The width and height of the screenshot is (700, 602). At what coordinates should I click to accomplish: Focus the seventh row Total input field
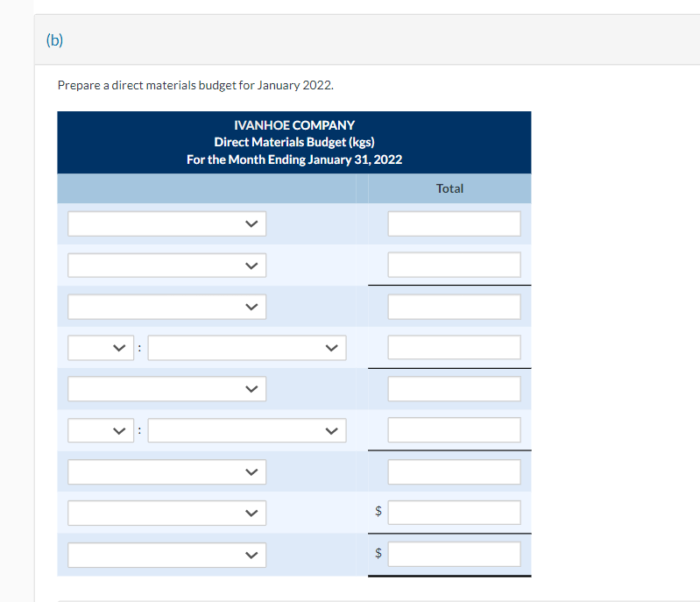tap(454, 472)
